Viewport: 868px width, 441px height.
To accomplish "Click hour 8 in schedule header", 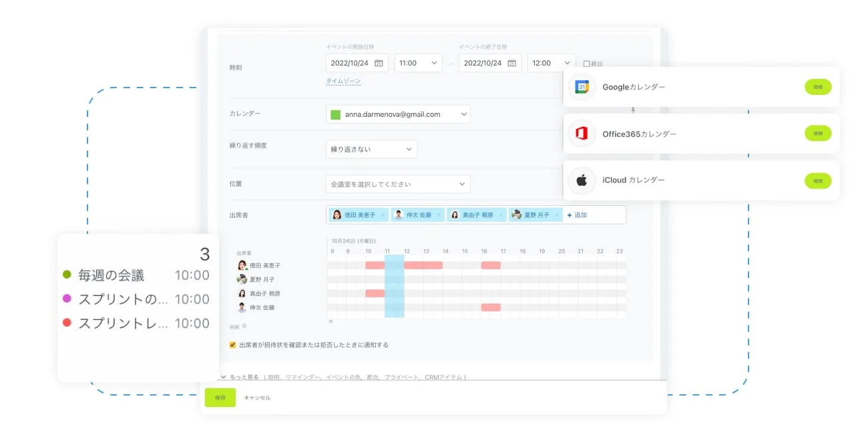I will coord(332,251).
